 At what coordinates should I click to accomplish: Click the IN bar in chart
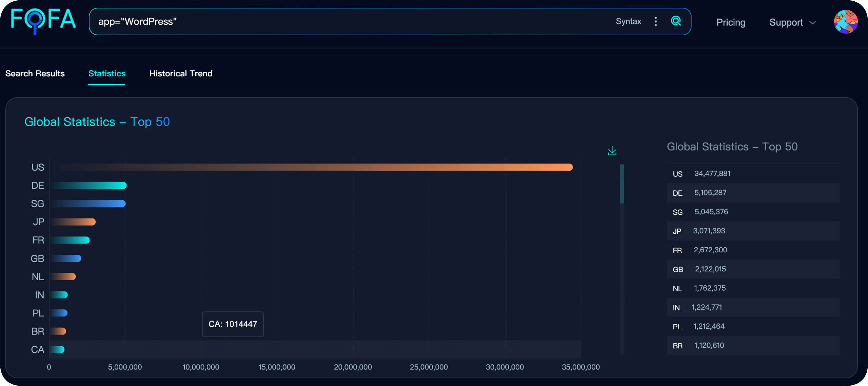click(59, 295)
